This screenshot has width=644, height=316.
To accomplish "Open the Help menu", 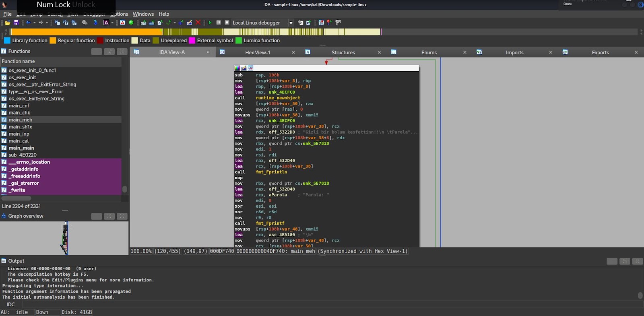I will tap(164, 14).
